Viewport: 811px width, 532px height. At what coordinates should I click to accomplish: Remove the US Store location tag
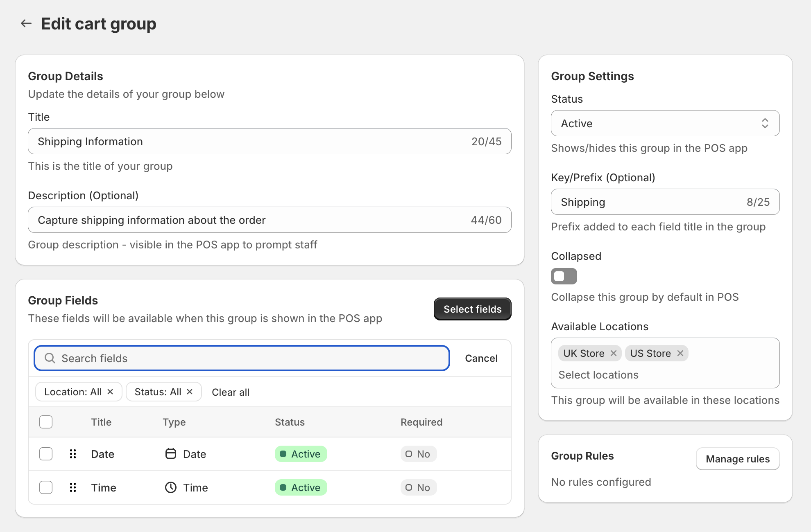[x=680, y=353]
